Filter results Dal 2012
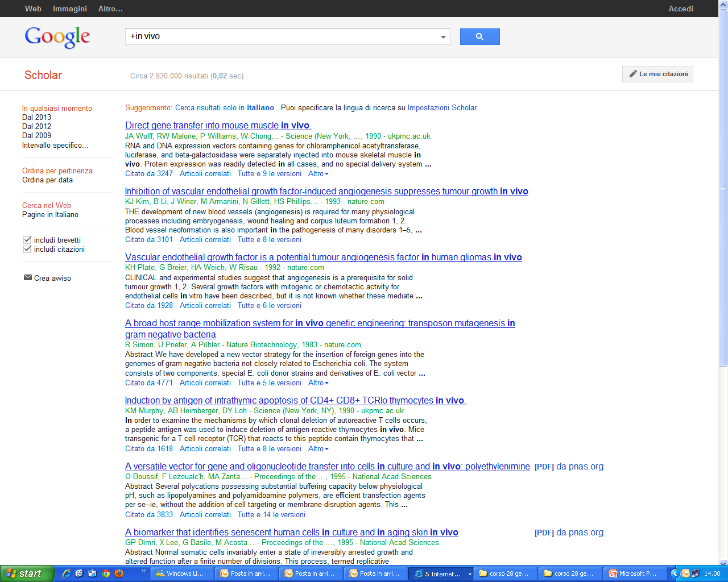728x582 pixels. click(36, 126)
